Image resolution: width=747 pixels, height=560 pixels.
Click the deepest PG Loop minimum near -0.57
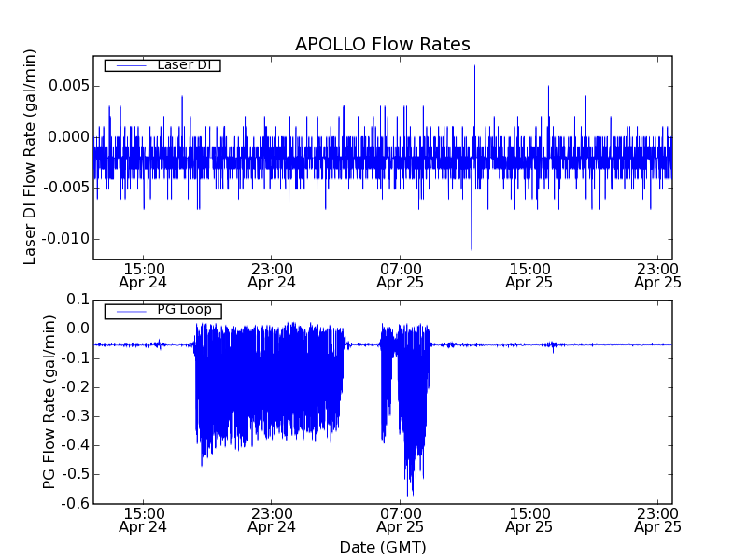[x=408, y=495]
